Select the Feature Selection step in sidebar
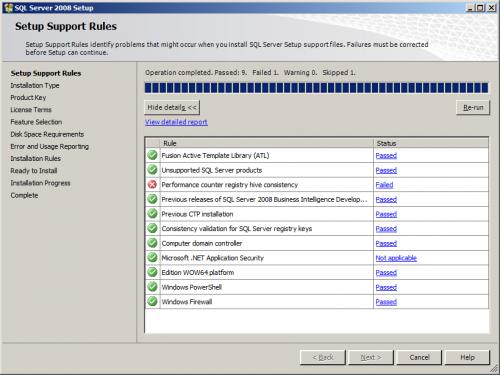This screenshot has width=500, height=375. pyautogui.click(x=36, y=122)
